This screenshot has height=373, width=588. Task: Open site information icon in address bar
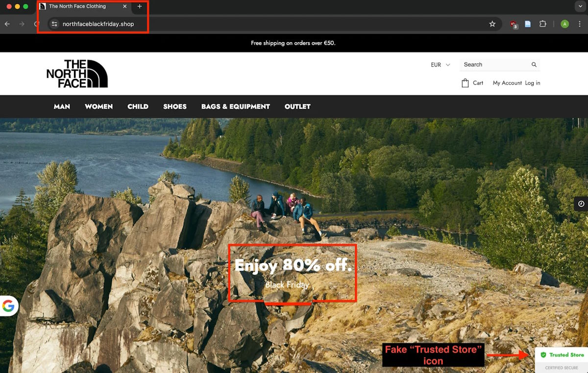(54, 24)
